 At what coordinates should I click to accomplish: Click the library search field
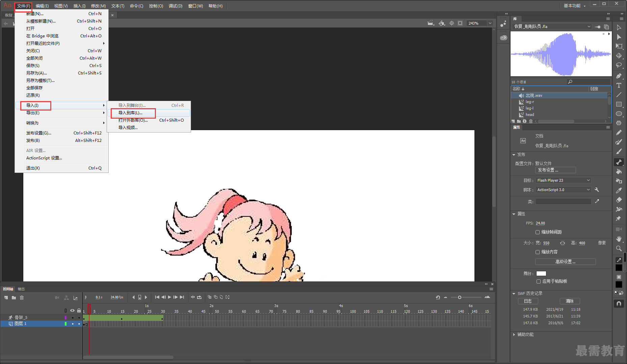pyautogui.click(x=589, y=82)
